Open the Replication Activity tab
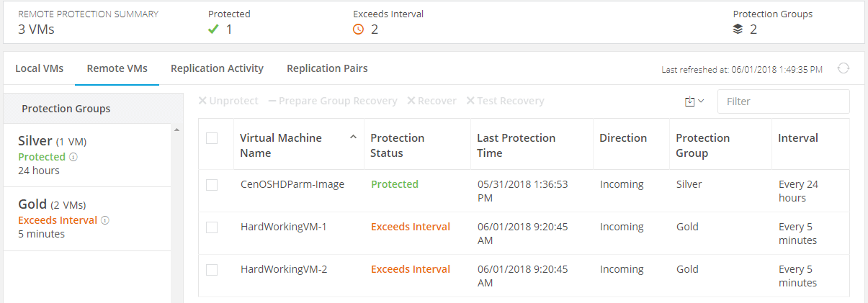Screen dimensions: 868x303 pos(217,68)
